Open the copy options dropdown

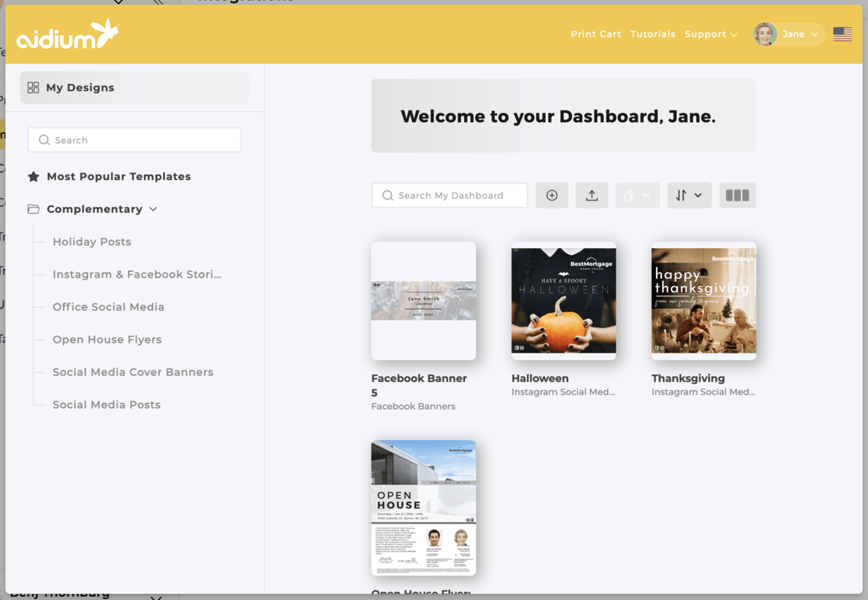[x=637, y=195]
